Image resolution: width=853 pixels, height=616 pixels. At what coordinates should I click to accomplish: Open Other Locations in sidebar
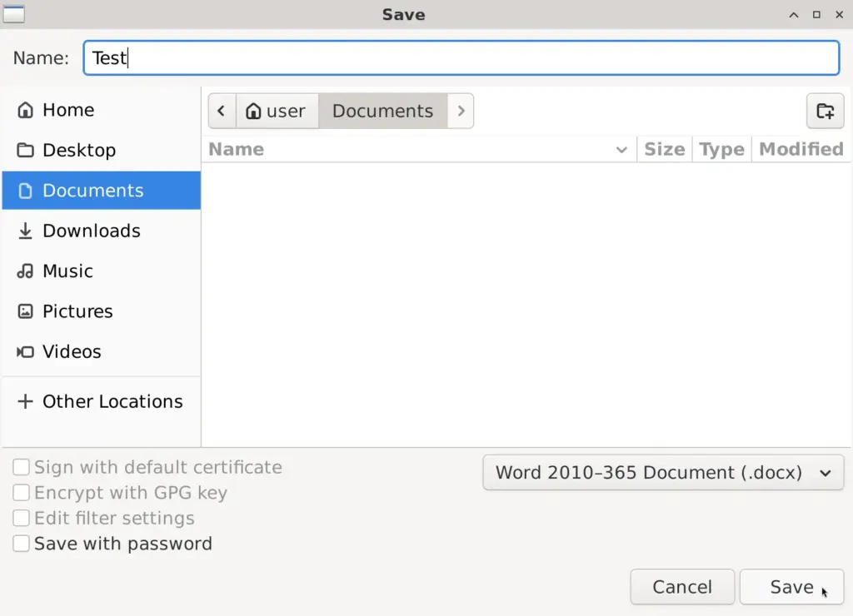point(101,401)
